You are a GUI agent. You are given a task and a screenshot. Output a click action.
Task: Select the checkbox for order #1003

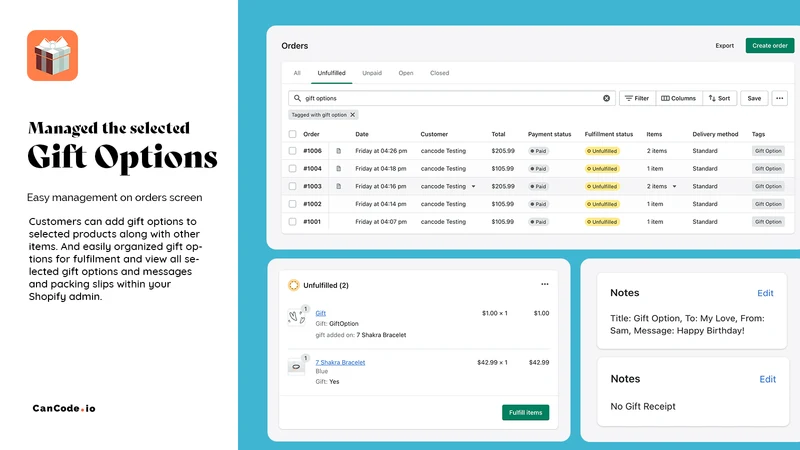pos(292,186)
